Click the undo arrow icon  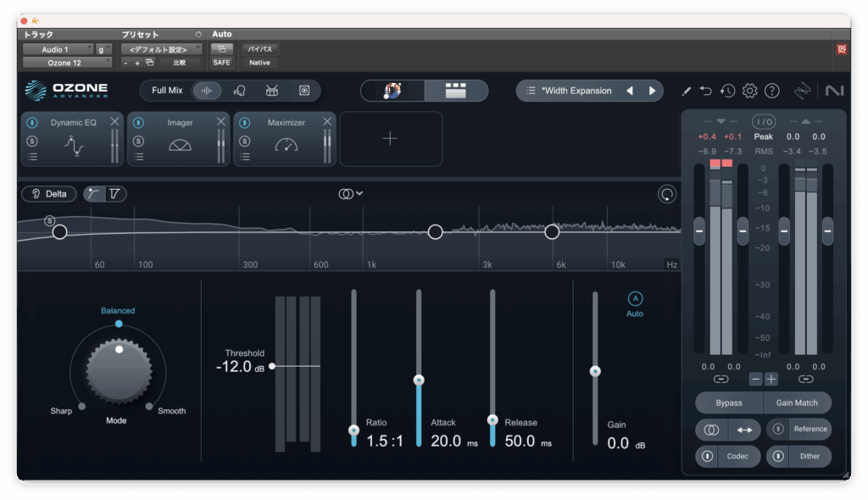click(706, 91)
